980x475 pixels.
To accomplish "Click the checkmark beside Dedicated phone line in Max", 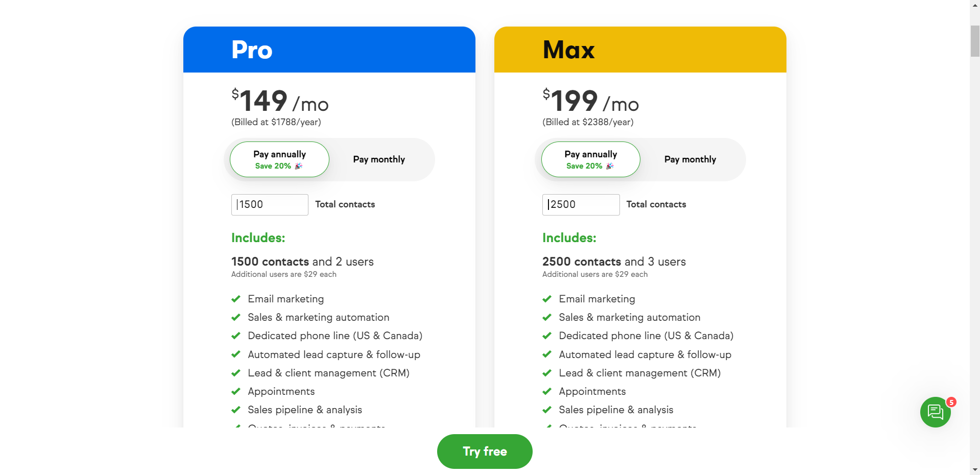I will point(547,336).
